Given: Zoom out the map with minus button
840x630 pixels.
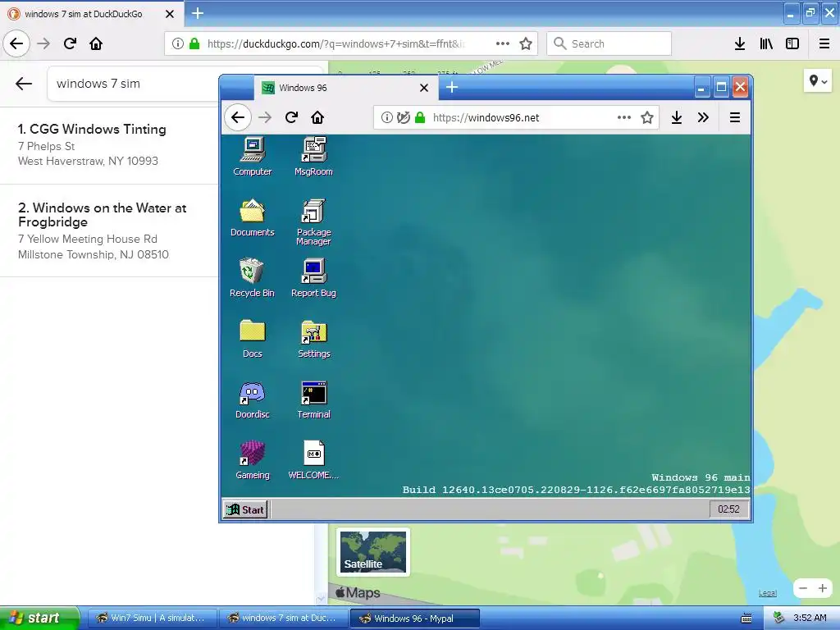Looking at the screenshot, I should point(802,588).
